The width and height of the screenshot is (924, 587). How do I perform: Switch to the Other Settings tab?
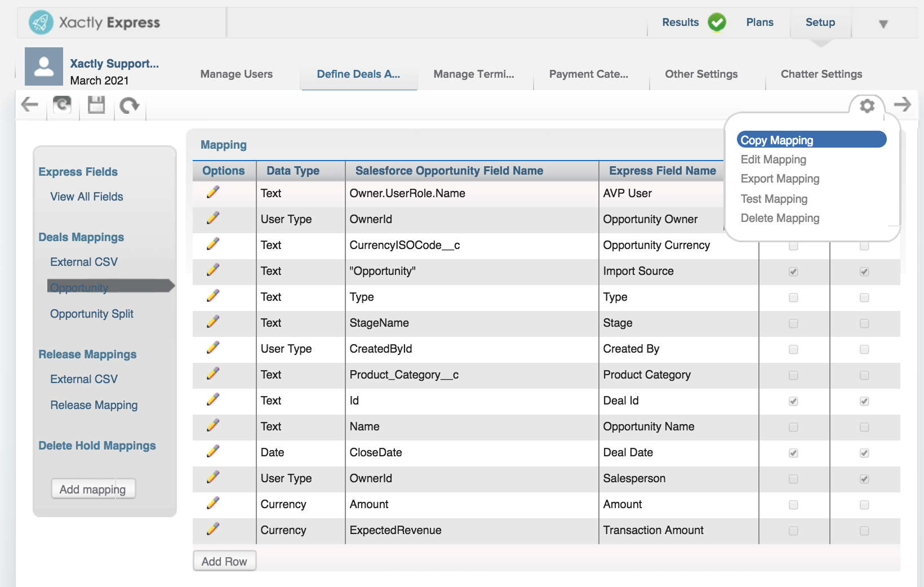701,74
